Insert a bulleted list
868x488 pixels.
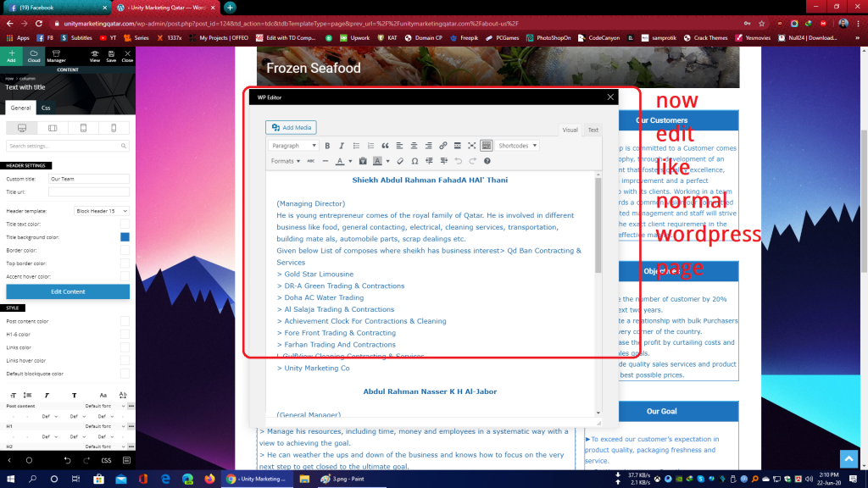(356, 146)
